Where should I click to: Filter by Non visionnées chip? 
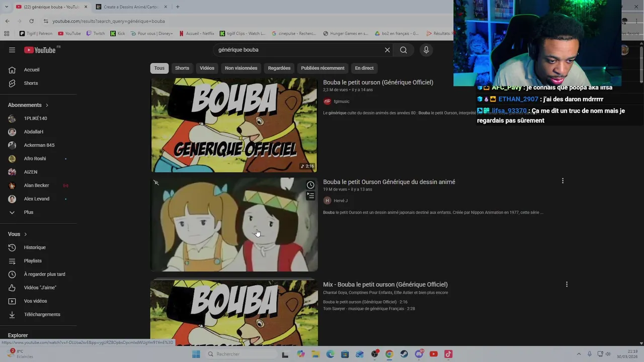pos(241,68)
